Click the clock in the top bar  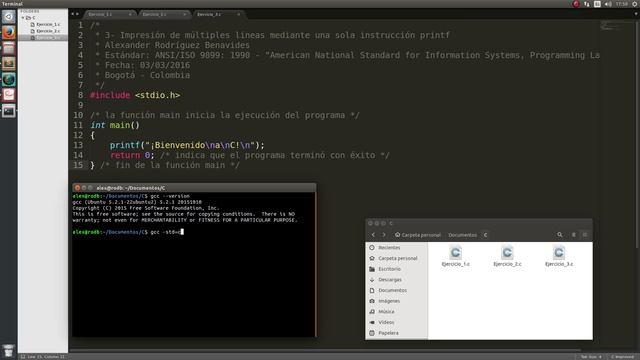[x=622, y=4]
